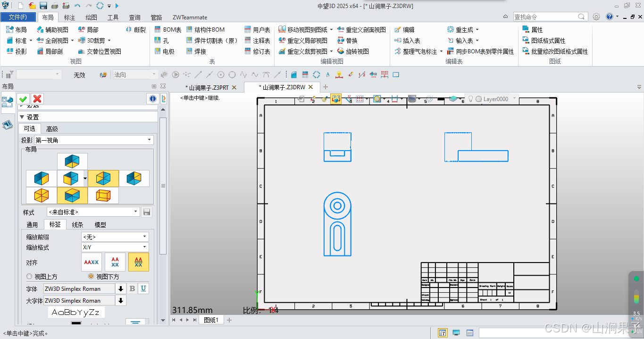Screen dimensions: 644x339
Task: Click the 替换 replace view tool
Action: [x=347, y=41]
